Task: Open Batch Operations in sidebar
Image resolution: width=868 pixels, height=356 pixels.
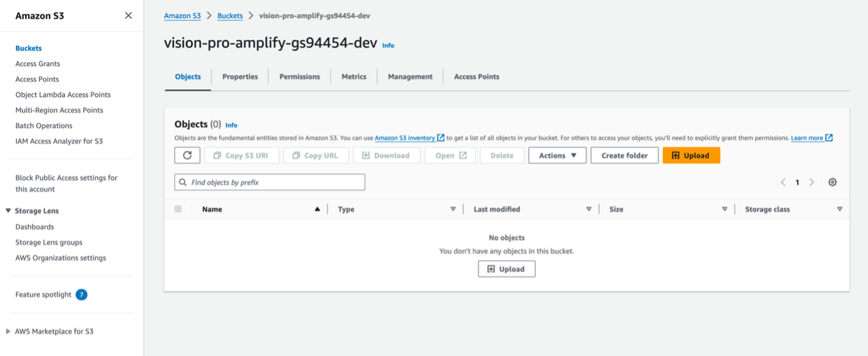Action: (x=44, y=126)
